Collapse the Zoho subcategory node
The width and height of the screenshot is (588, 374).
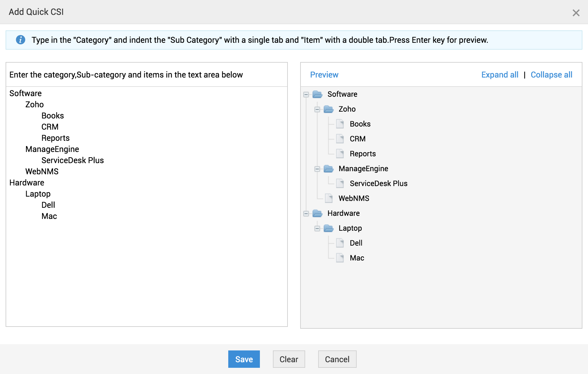coord(317,109)
